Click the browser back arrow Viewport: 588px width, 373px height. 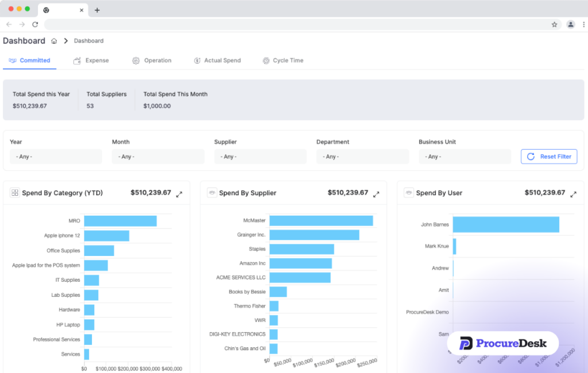[9, 24]
